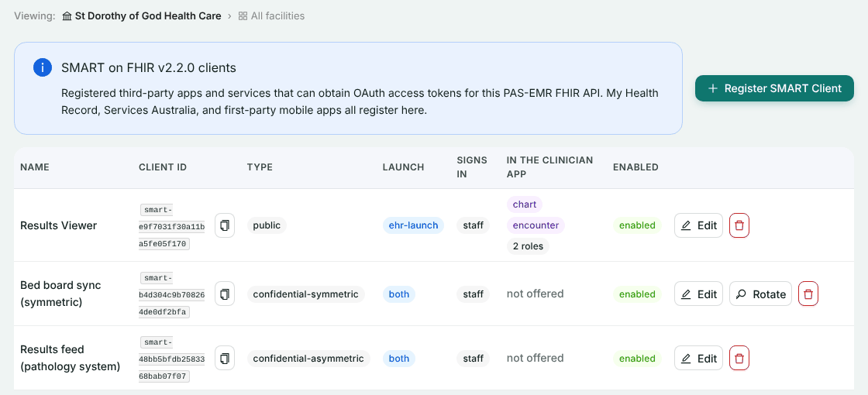Click the confidential-symmetric type badge
This screenshot has height=395, width=868.
tap(305, 294)
